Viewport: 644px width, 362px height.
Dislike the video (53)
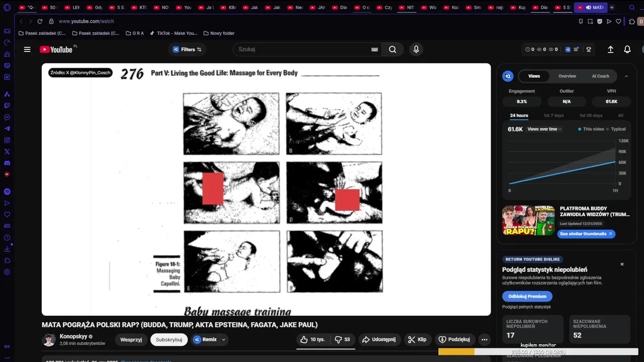(343, 339)
